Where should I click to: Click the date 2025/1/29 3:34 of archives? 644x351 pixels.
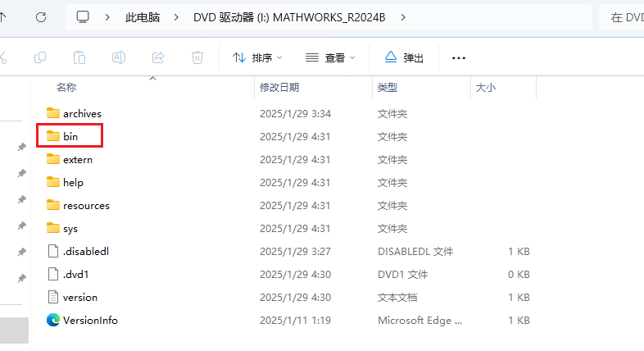point(295,113)
